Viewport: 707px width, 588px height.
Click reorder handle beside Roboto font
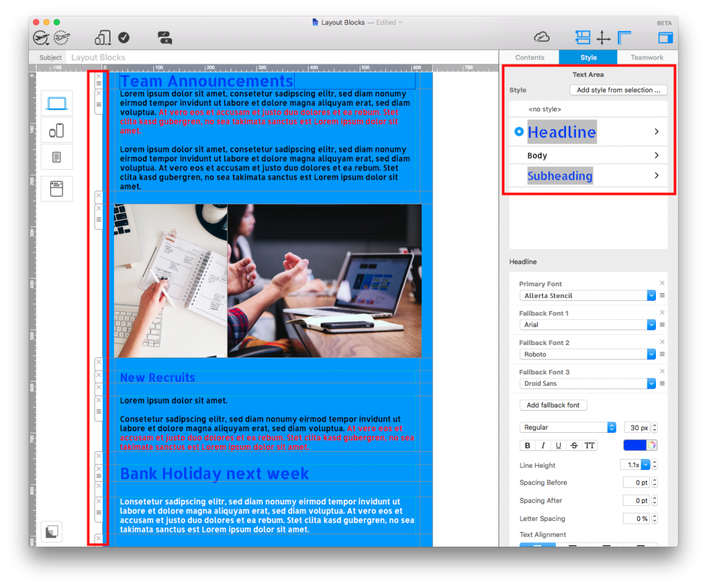tap(662, 354)
